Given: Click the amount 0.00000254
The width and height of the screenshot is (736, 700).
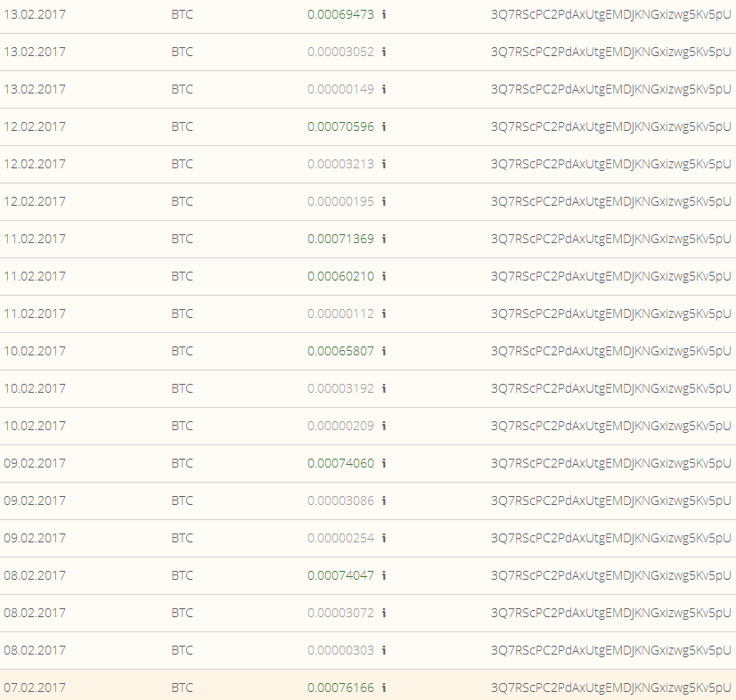Looking at the screenshot, I should (x=340, y=538).
